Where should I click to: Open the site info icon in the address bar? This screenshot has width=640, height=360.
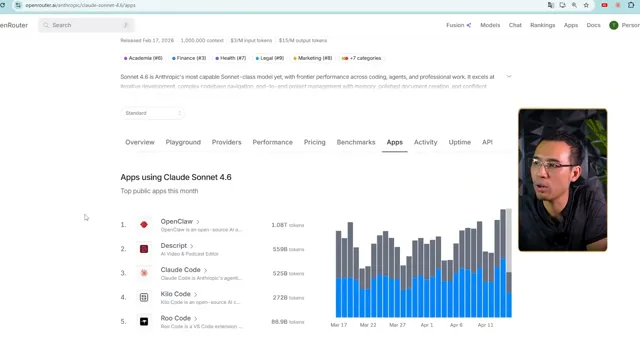(x=18, y=5)
